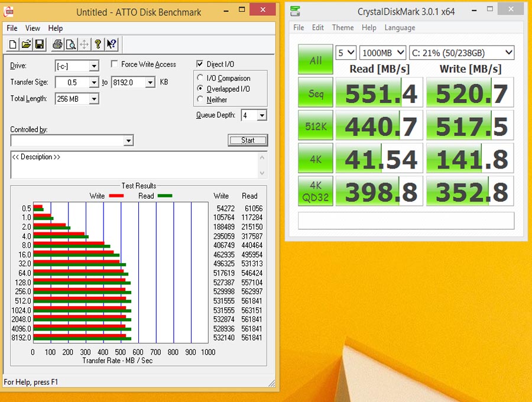This screenshot has width=532, height=402.
Task: Enable the Force Write Access checkbox
Action: click(115, 64)
